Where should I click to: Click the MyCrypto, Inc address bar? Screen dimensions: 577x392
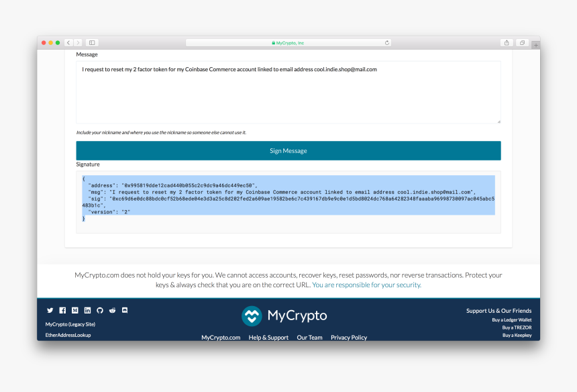pos(288,43)
